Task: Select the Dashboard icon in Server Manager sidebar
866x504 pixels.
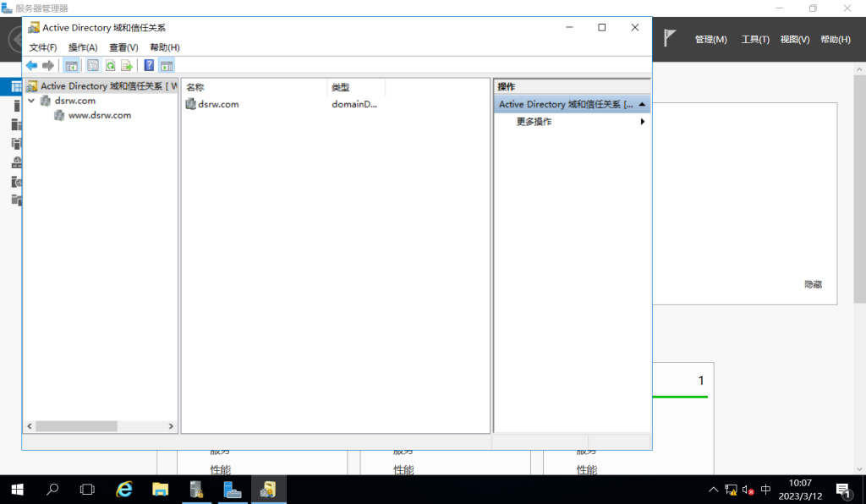Action: click(16, 86)
